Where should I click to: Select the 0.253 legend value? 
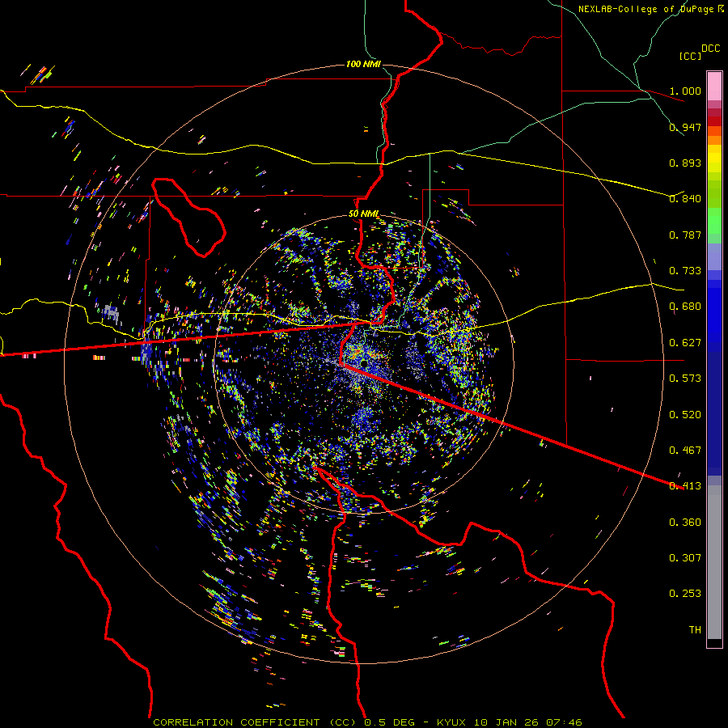(x=685, y=594)
